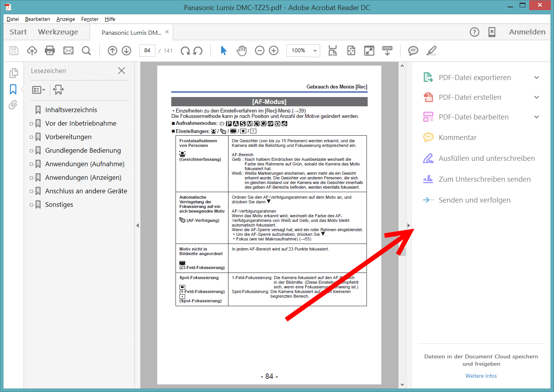554x392 pixels.
Task: Switch to the Werkzeuge tab
Action: 58,32
